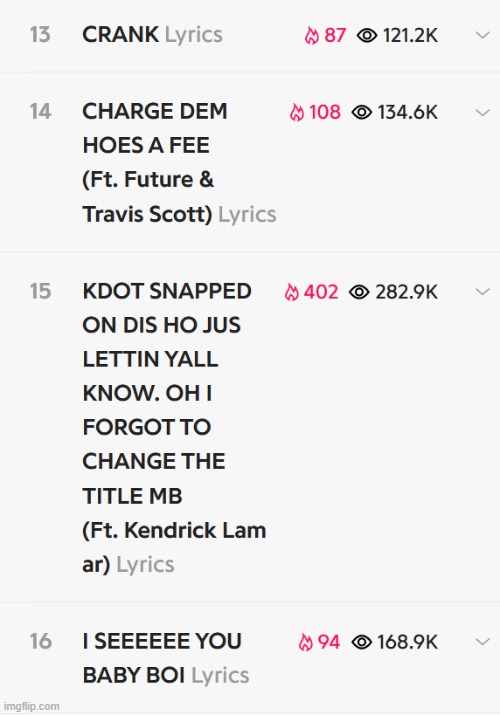This screenshot has width=500, height=715.
Task: Click the flame icon beside 87
Action: click(312, 36)
